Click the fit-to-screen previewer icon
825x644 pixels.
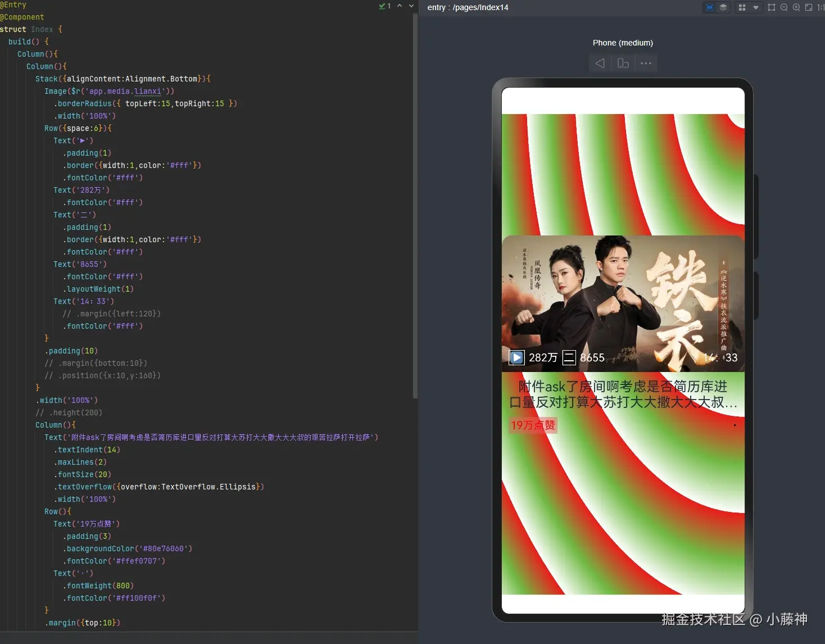[809, 7]
